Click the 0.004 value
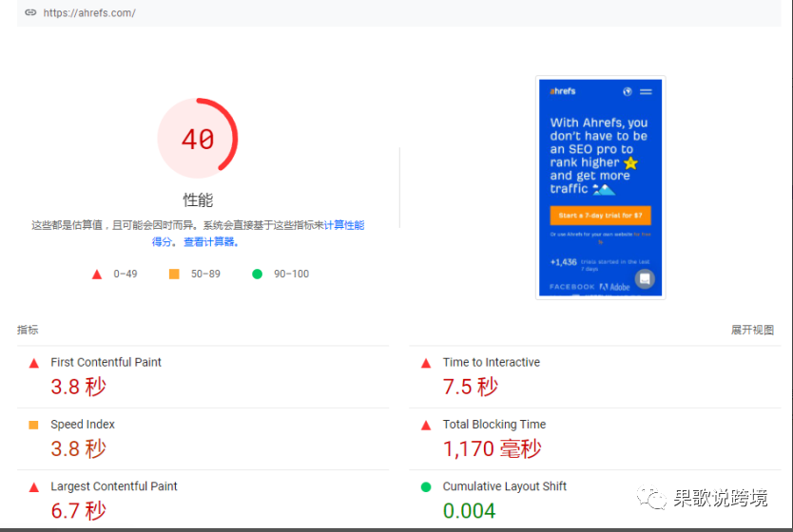The image size is (793, 532). (469, 511)
